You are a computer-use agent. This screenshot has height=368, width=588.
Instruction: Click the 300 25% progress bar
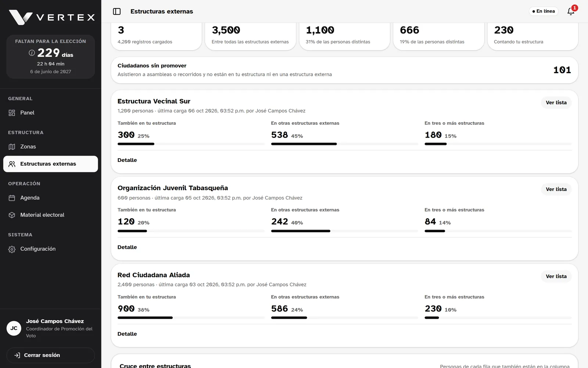coord(191,144)
